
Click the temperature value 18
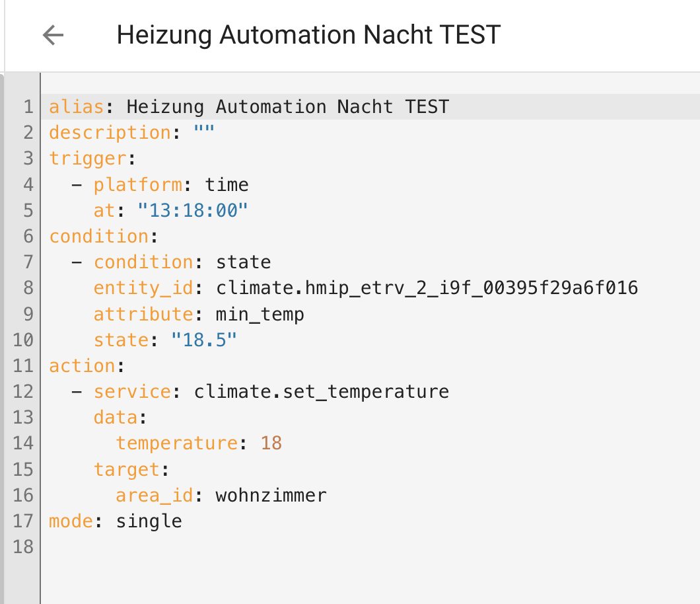(x=271, y=443)
